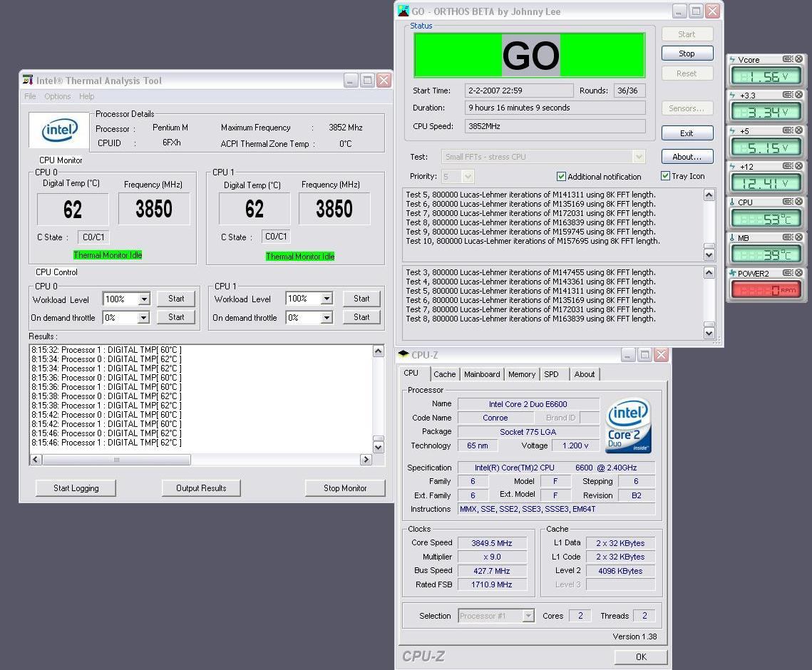The width and height of the screenshot is (812, 670).
Task: Open CPU-Z processor Selection dropdown
Action: (528, 616)
